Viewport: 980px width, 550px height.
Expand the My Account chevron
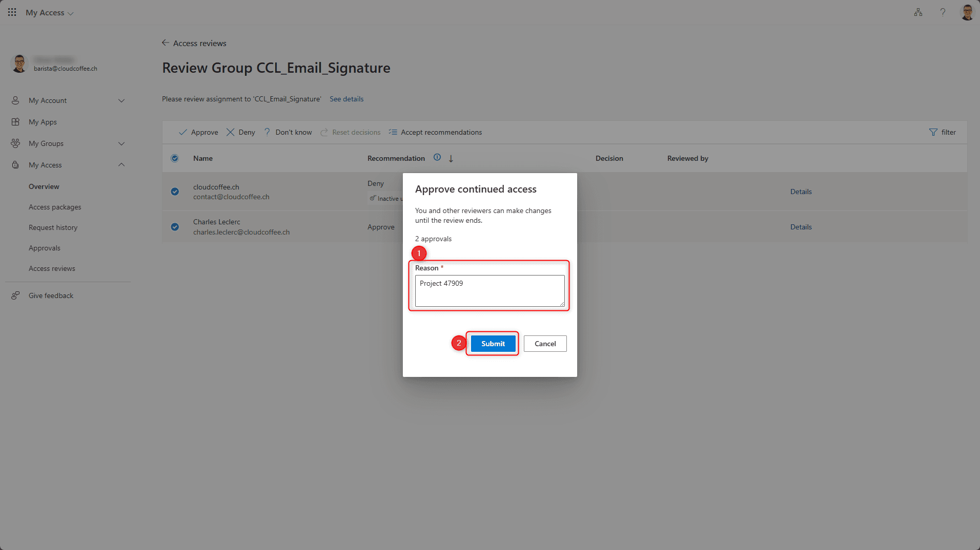tap(121, 101)
